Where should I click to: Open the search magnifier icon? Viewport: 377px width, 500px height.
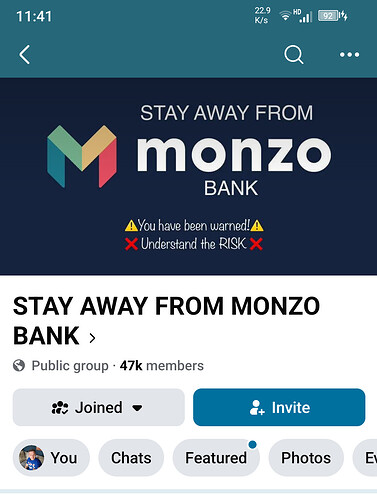(x=294, y=54)
